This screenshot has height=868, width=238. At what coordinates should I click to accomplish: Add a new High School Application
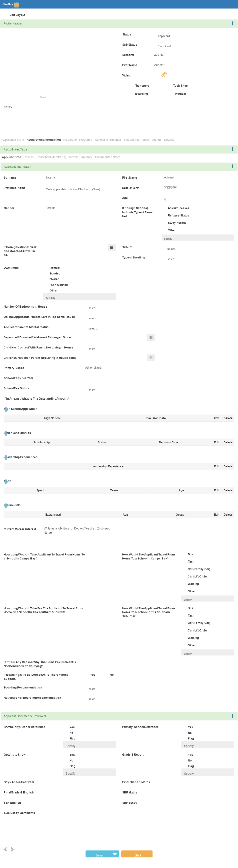point(6,409)
